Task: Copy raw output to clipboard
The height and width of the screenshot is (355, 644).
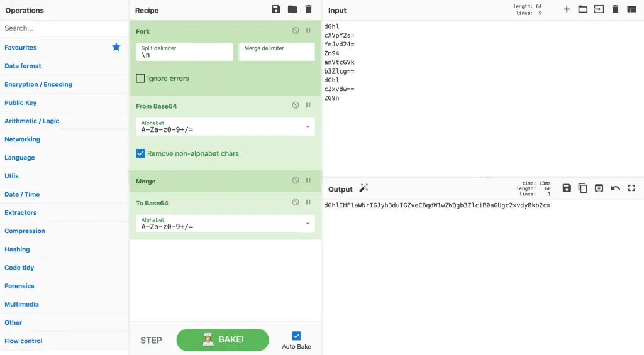Action: pos(583,188)
